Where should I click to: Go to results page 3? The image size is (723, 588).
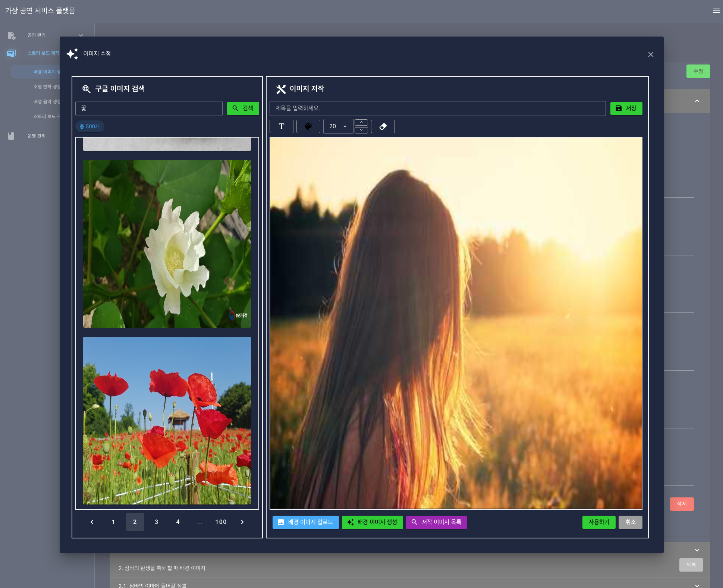156,522
